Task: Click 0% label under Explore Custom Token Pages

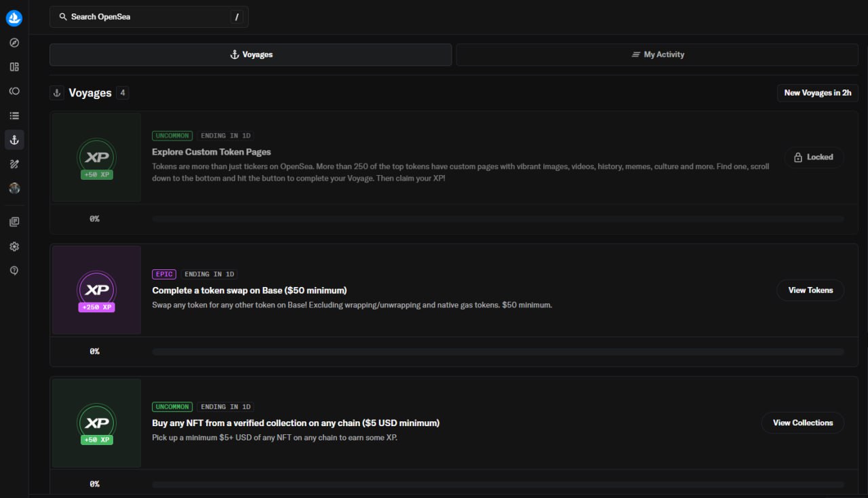Action: [95, 219]
